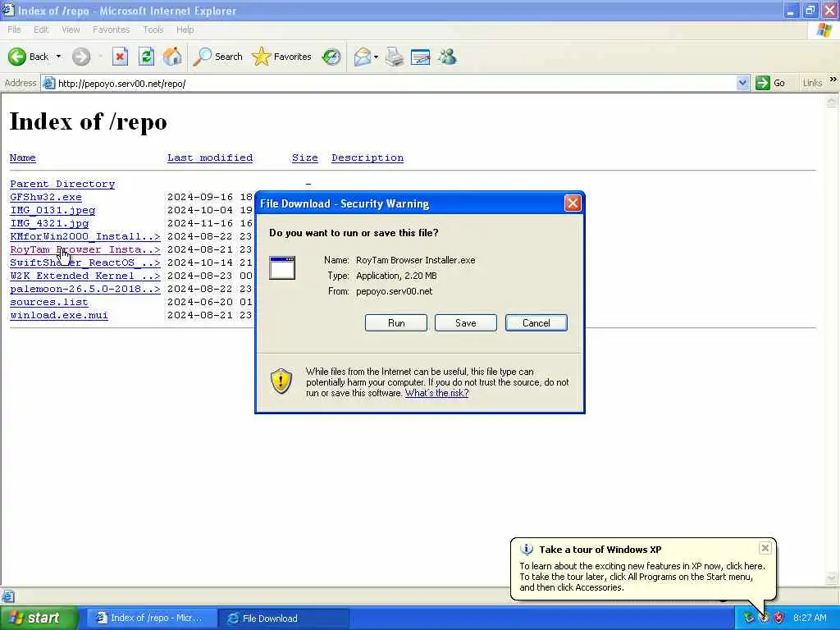Screen dimensions: 840x630
Task: Click the Edit page toolbar icon
Action: click(x=421, y=57)
